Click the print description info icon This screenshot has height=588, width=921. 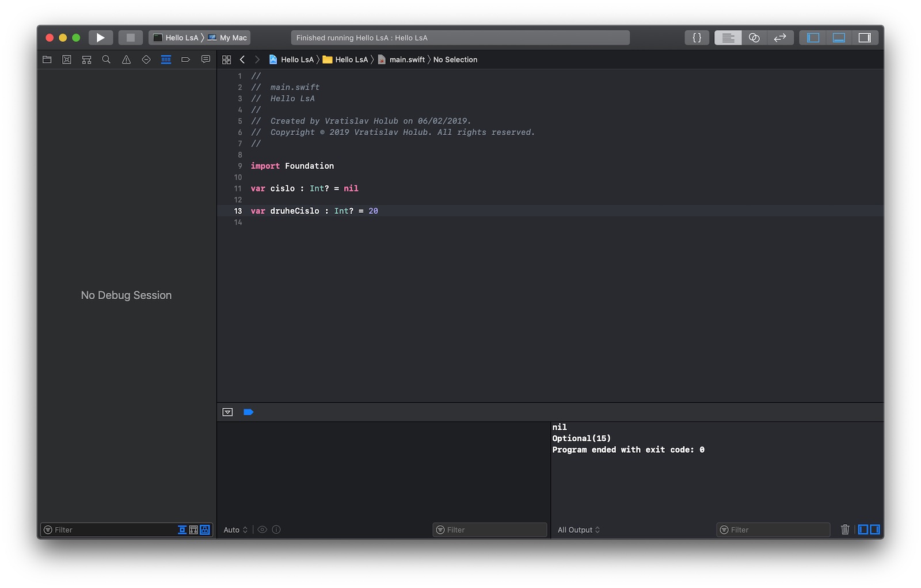[276, 530]
